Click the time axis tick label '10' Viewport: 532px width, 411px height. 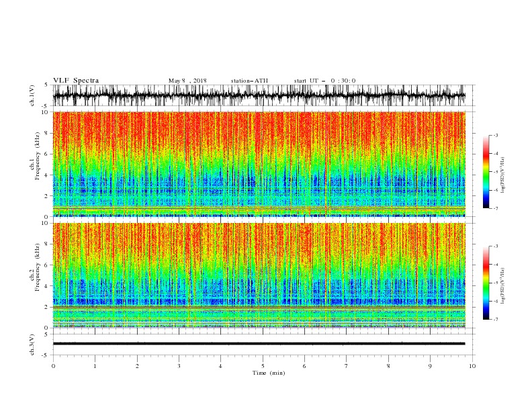tap(472, 366)
